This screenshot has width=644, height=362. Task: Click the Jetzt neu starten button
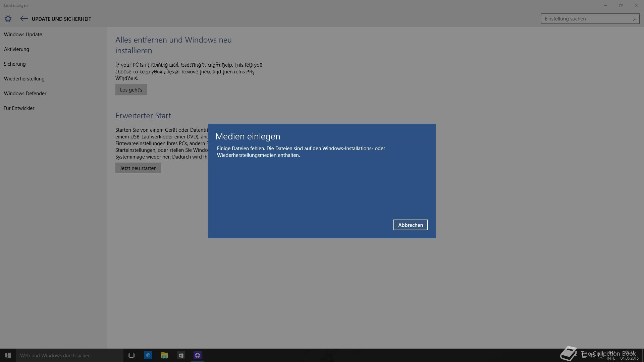[x=138, y=168]
